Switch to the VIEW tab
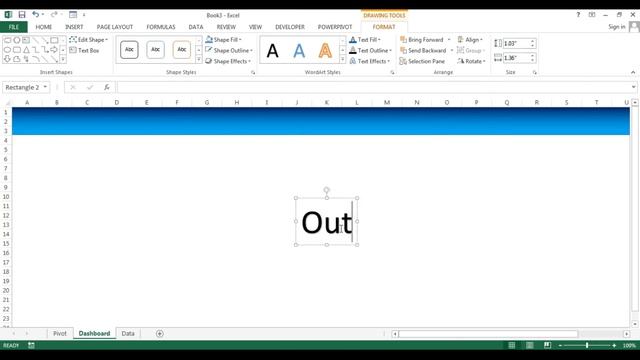The height and width of the screenshot is (360, 640). click(x=255, y=27)
